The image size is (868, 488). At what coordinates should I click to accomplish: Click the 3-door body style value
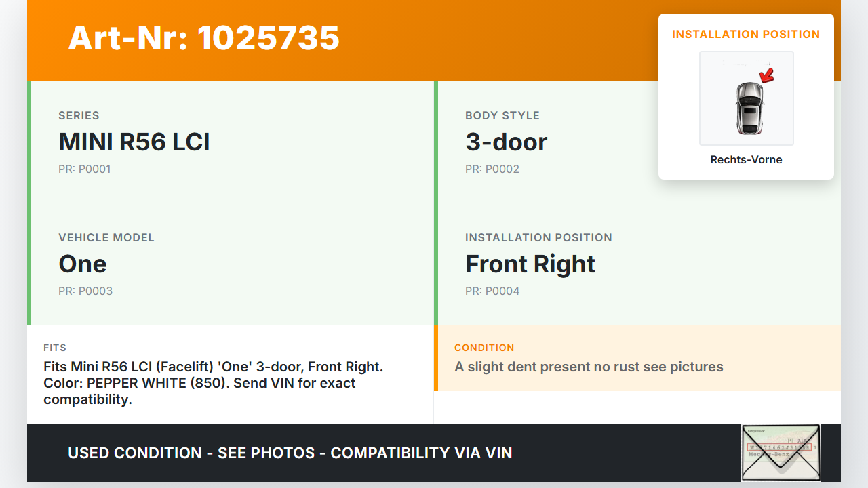click(x=506, y=142)
